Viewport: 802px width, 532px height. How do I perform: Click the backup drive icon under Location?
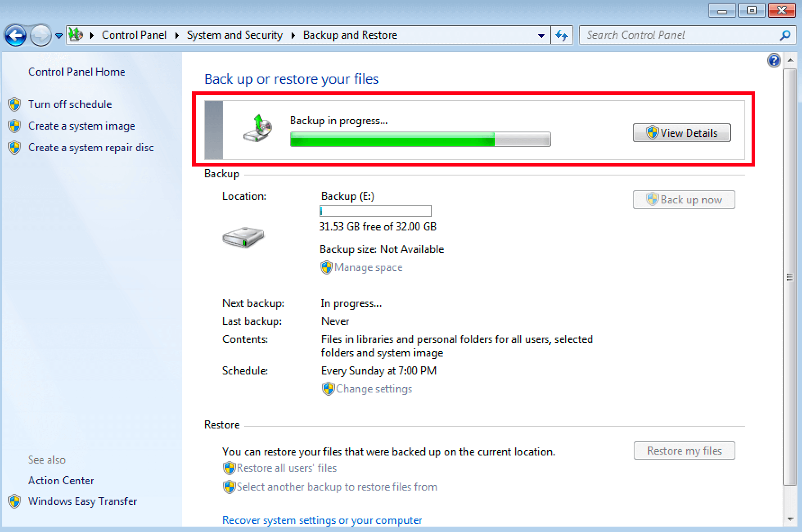tap(243, 236)
